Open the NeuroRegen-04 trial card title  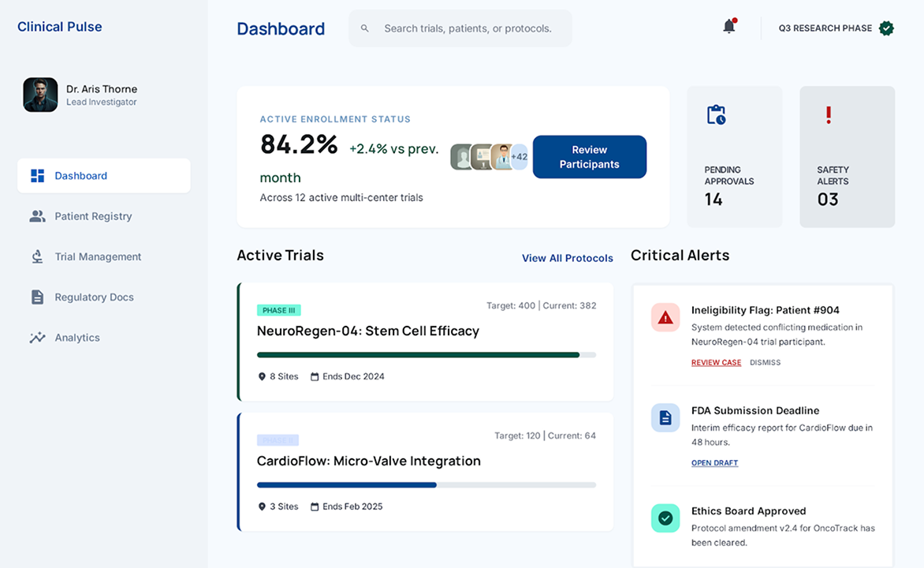pyautogui.click(x=368, y=331)
